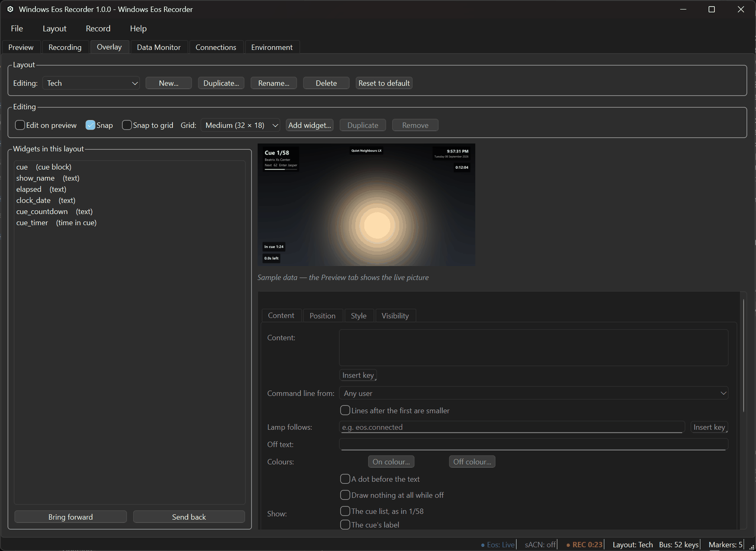Open the Style properties tab
Image resolution: width=756 pixels, height=551 pixels.
coord(359,316)
